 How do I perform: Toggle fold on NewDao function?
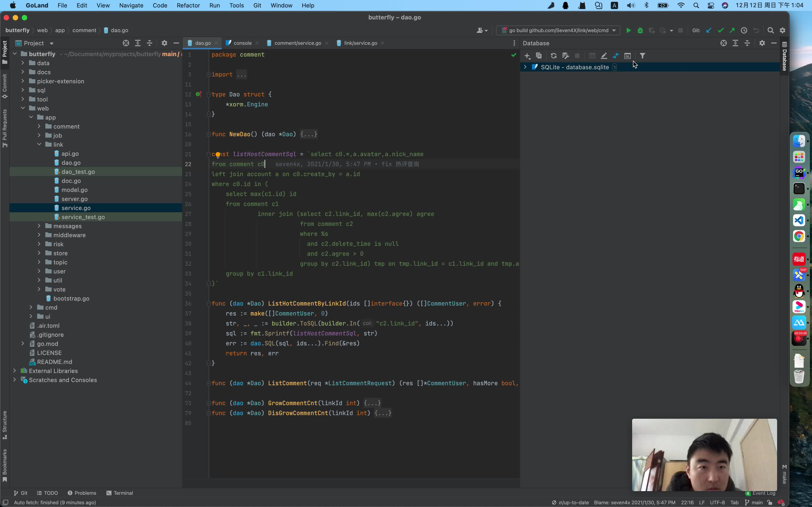(x=208, y=134)
